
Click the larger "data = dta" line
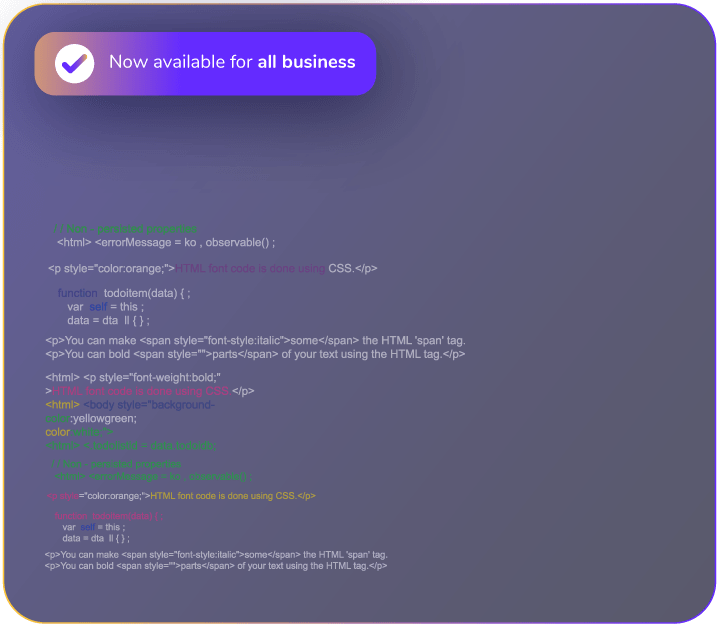pyautogui.click(x=108, y=321)
